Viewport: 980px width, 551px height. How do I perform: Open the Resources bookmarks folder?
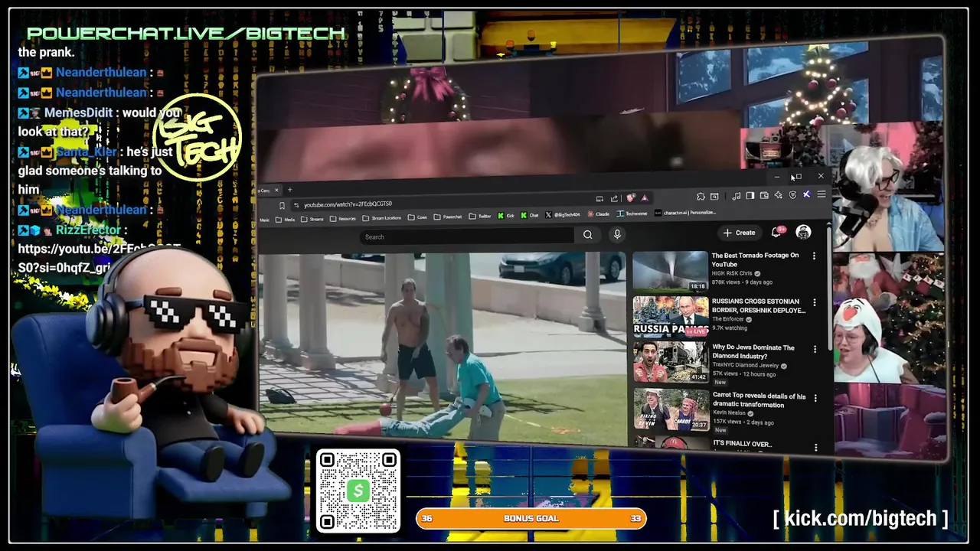click(x=342, y=218)
